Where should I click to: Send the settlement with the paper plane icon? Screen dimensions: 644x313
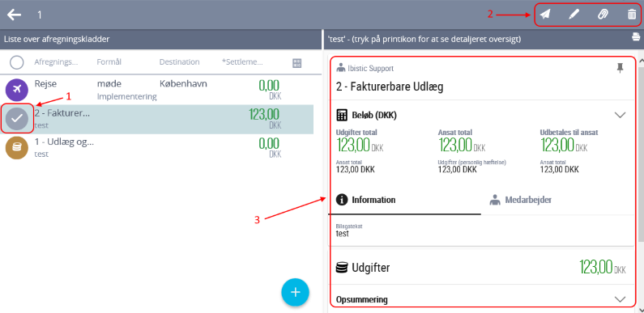click(544, 15)
